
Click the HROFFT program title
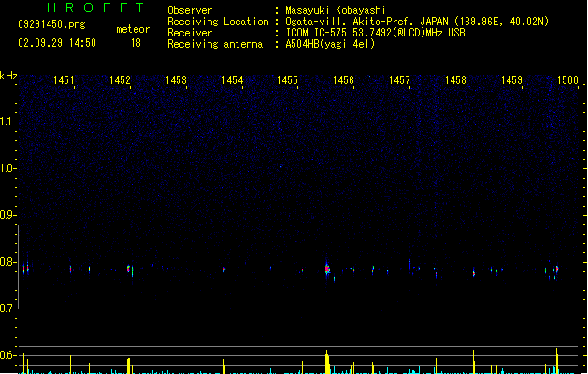(x=95, y=7)
